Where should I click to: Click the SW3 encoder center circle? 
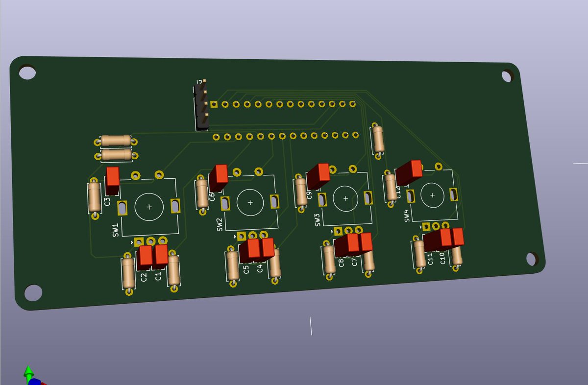345,198
